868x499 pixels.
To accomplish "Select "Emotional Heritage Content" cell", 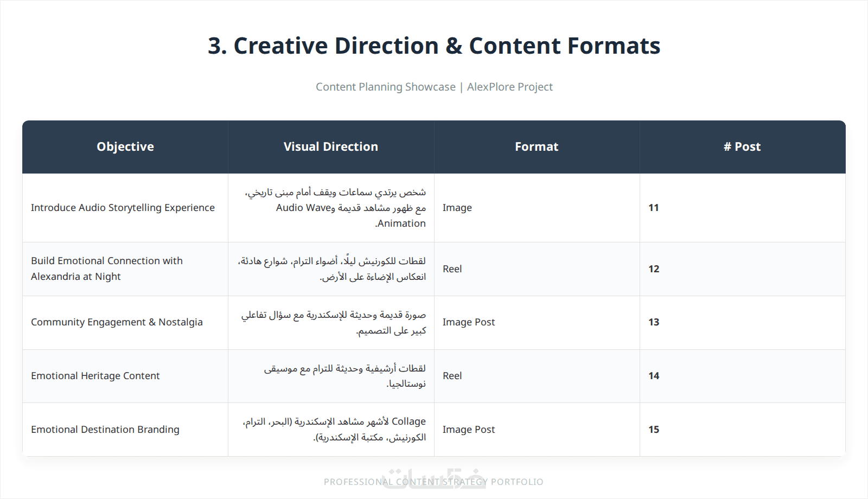I will [x=125, y=376].
